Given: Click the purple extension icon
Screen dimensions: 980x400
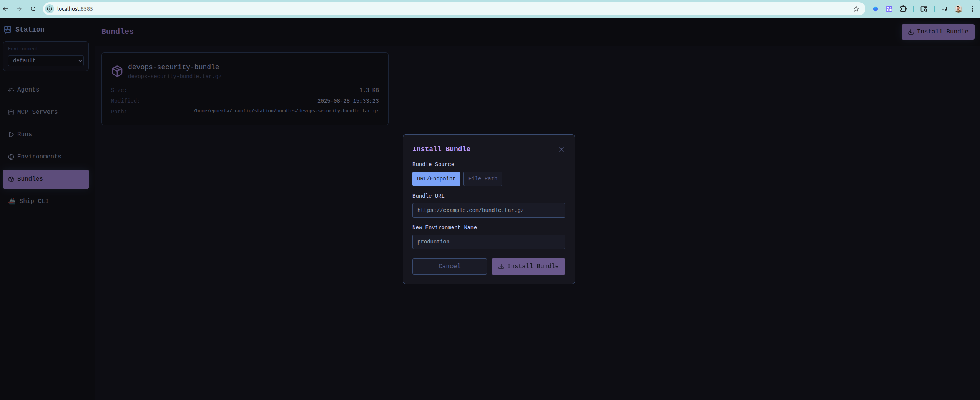Looking at the screenshot, I should (x=889, y=9).
